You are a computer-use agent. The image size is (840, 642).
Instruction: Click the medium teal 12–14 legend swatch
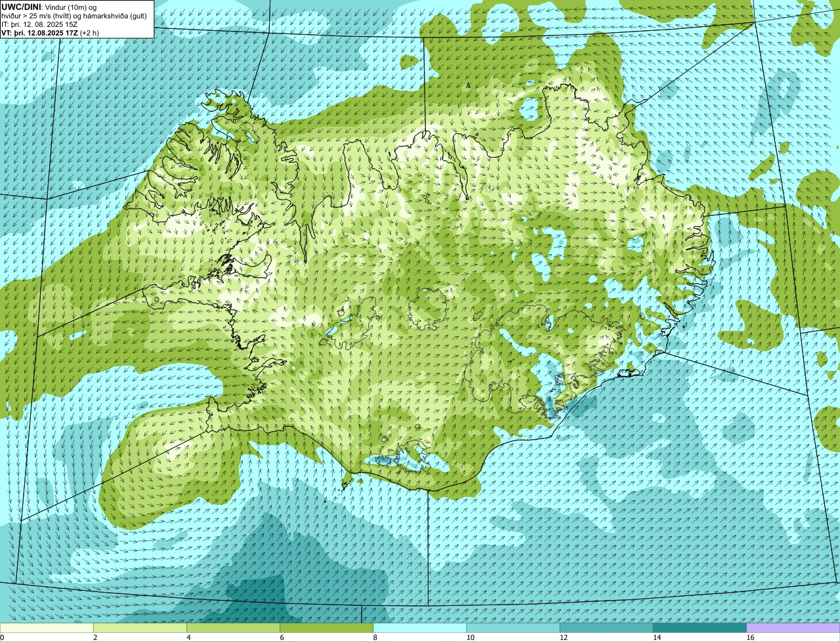click(606, 628)
